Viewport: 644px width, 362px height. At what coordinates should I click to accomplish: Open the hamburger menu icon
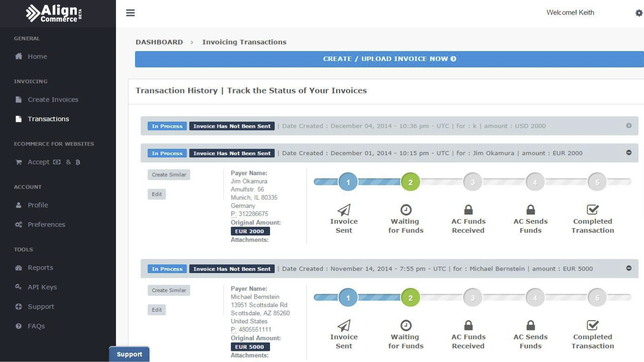click(x=130, y=13)
